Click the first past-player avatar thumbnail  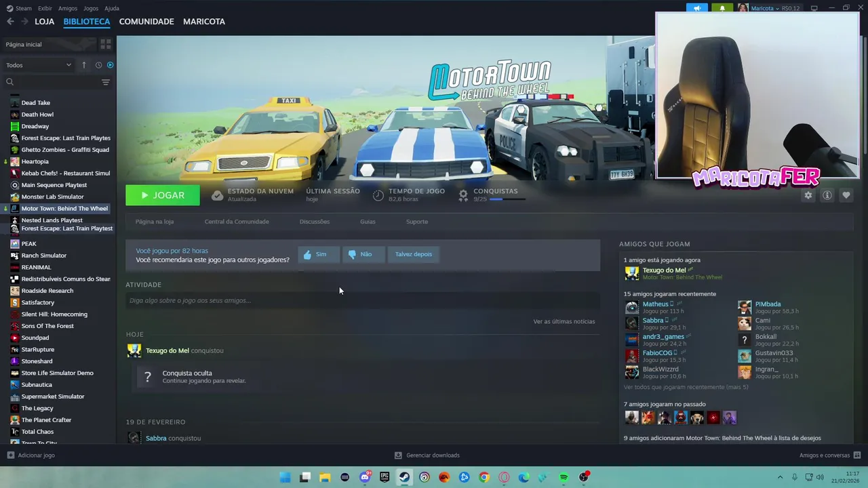[x=631, y=418]
